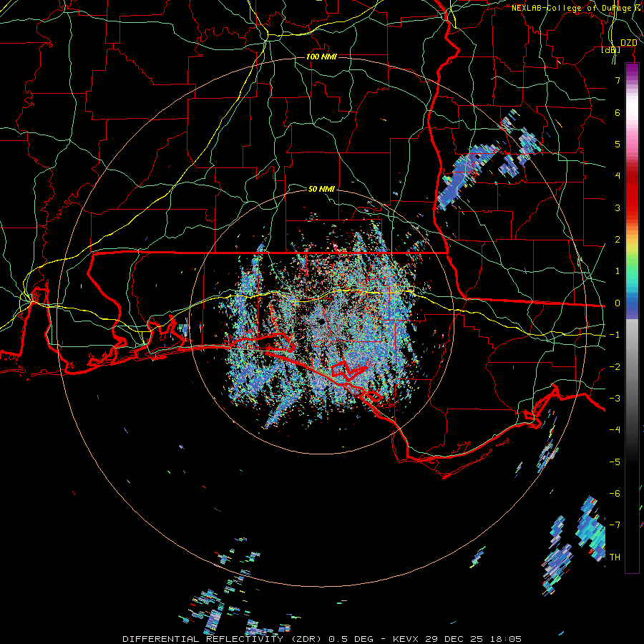This screenshot has height=644, width=644.
Task: Click the 6 value on the color scale
Action: pyautogui.click(x=618, y=112)
